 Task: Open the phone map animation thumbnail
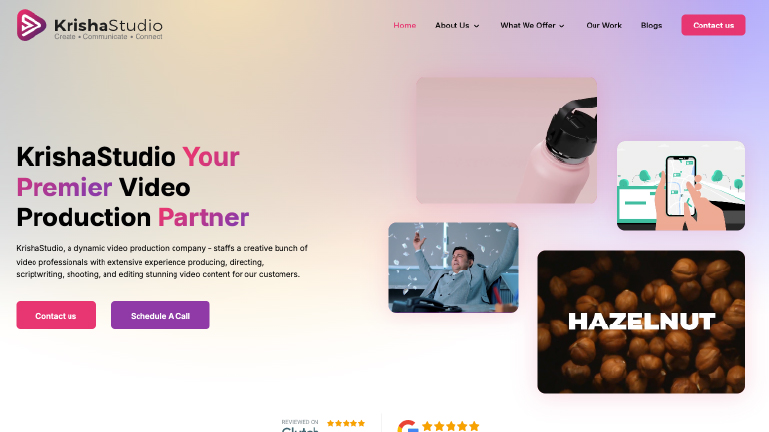681,186
